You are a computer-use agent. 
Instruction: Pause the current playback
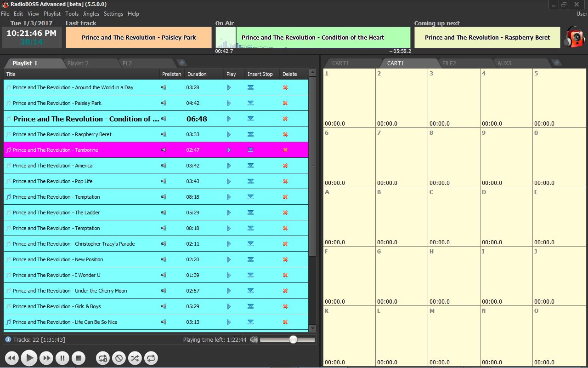[x=62, y=357]
